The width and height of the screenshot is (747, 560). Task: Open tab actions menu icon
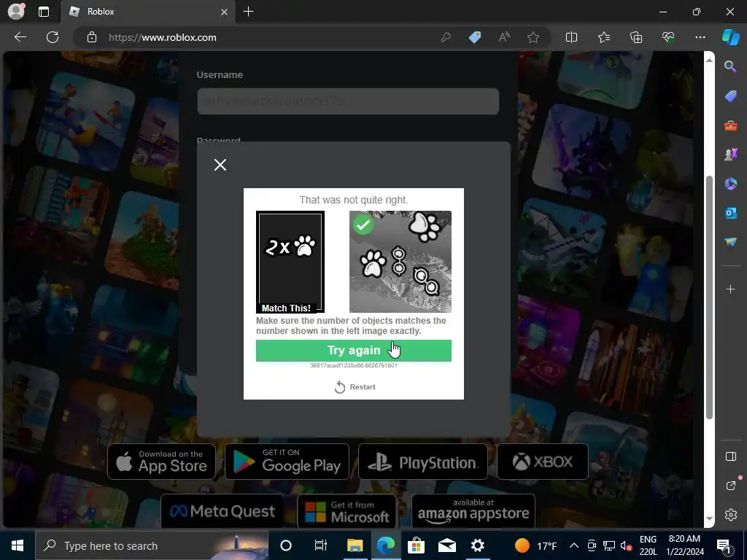43,12
